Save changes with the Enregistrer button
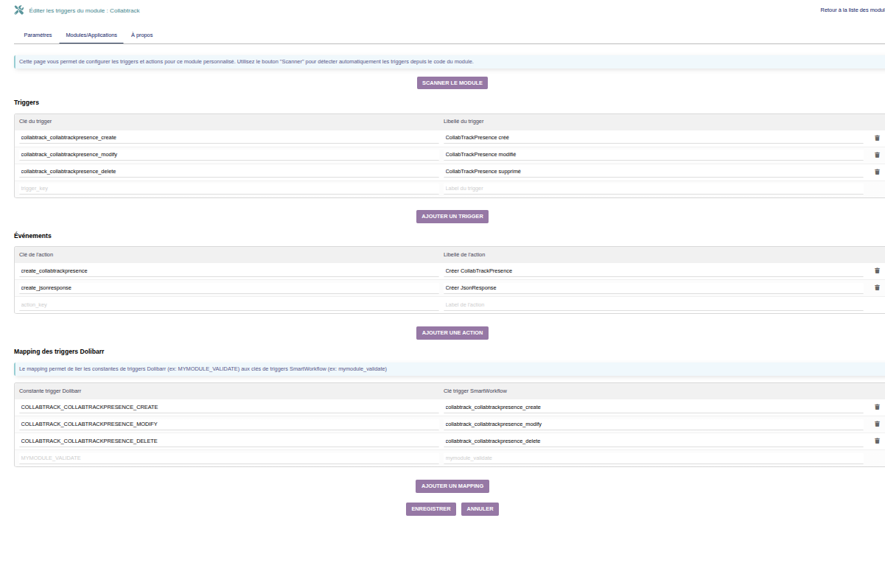Screen dimensions: 885x588 (x=430, y=509)
